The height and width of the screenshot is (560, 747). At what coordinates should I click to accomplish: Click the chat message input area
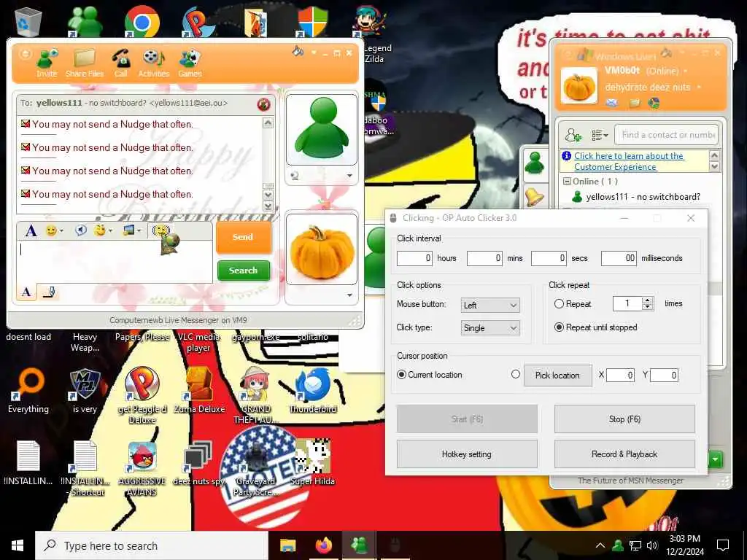point(115,261)
